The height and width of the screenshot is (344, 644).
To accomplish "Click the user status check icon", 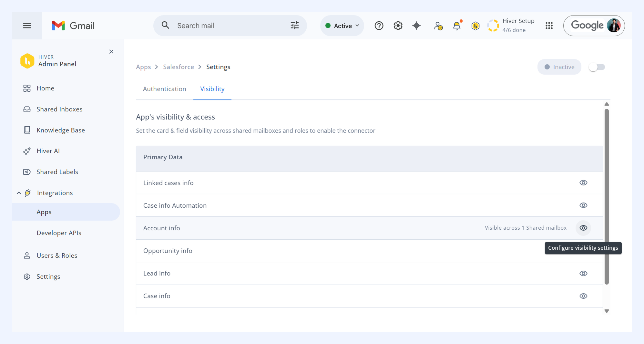I will pyautogui.click(x=438, y=26).
